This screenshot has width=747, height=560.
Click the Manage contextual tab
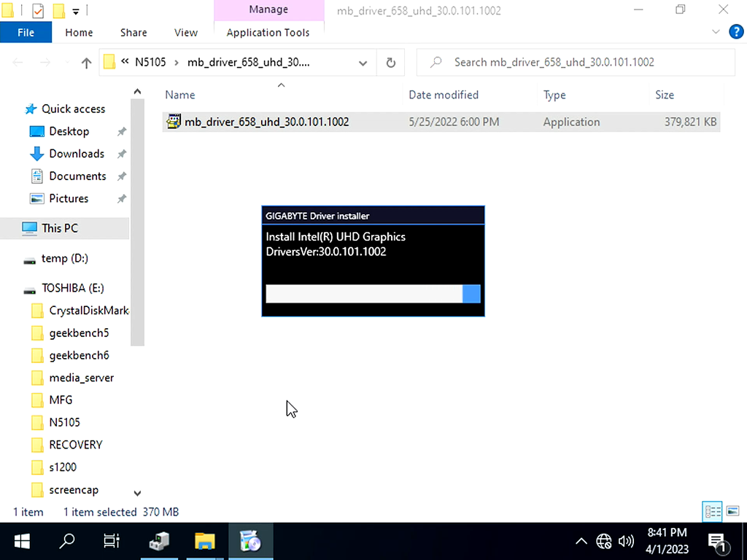[x=268, y=9]
